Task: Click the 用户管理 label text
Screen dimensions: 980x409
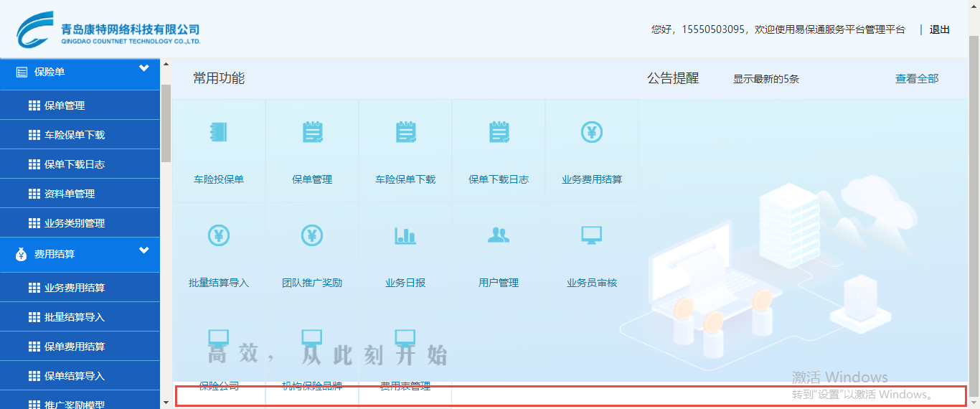Action: tap(499, 283)
